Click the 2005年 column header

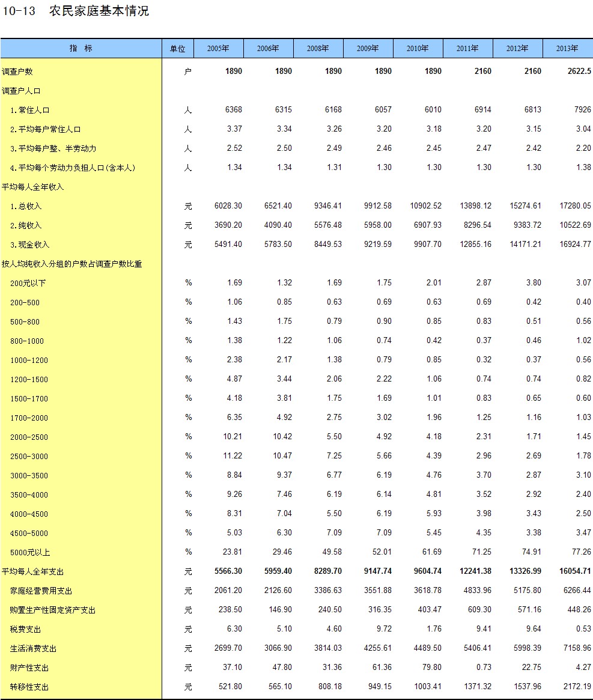pos(219,49)
